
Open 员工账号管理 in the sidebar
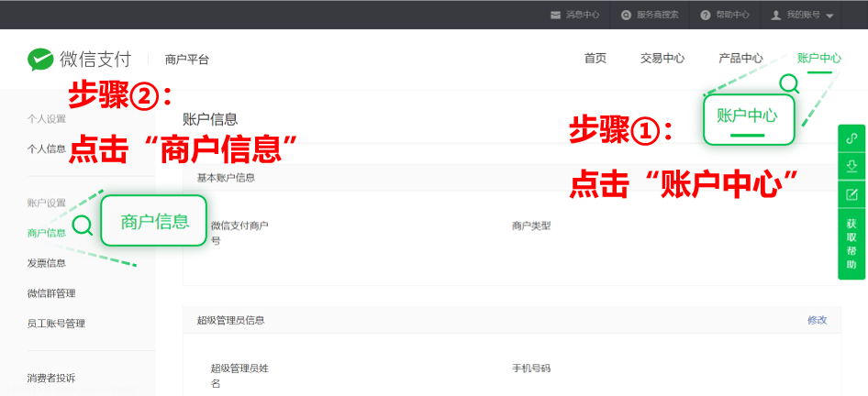(x=56, y=324)
